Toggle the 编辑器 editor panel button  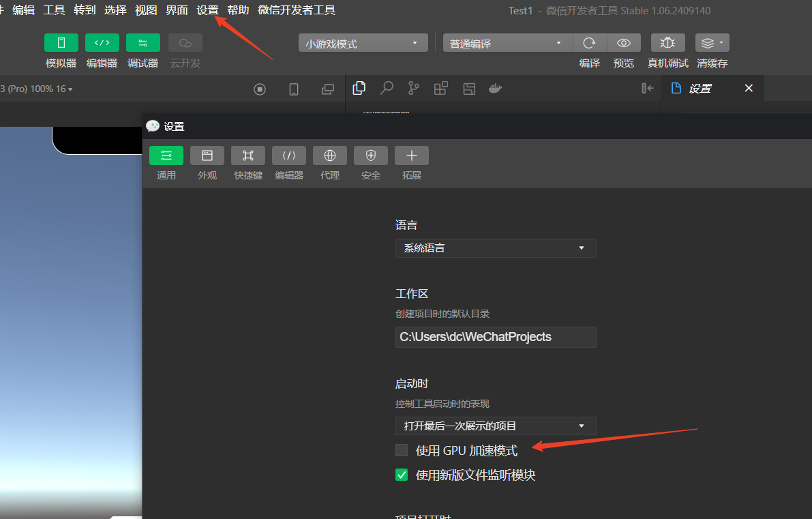pos(102,43)
